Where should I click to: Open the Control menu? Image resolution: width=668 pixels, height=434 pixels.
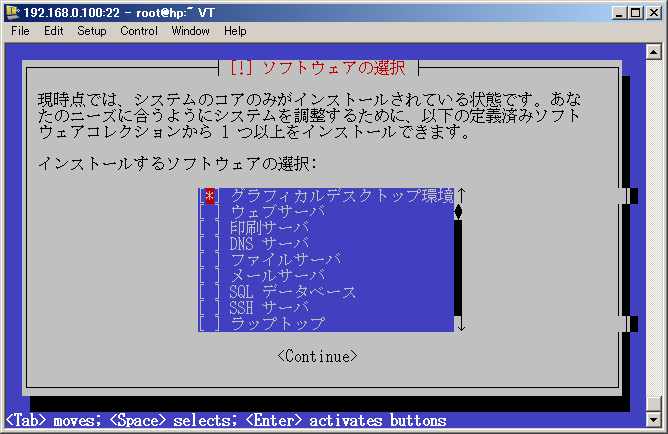pyautogui.click(x=139, y=31)
